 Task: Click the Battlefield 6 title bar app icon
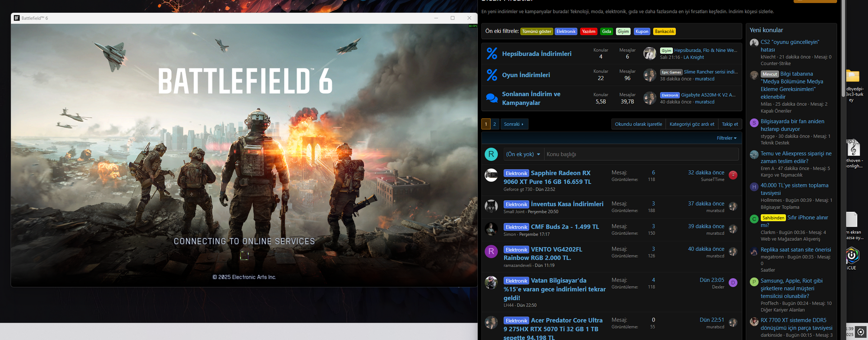17,18
